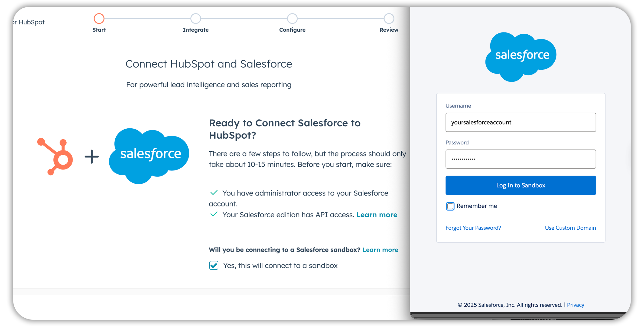Click the Log In to Sandbox button
The width and height of the screenshot is (644, 326).
520,185
